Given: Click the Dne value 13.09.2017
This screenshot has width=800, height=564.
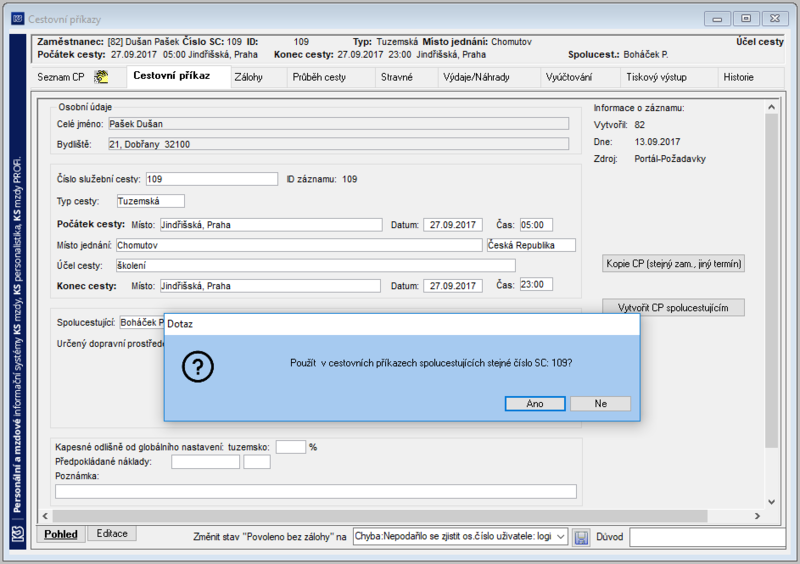Looking at the screenshot, I should [657, 142].
